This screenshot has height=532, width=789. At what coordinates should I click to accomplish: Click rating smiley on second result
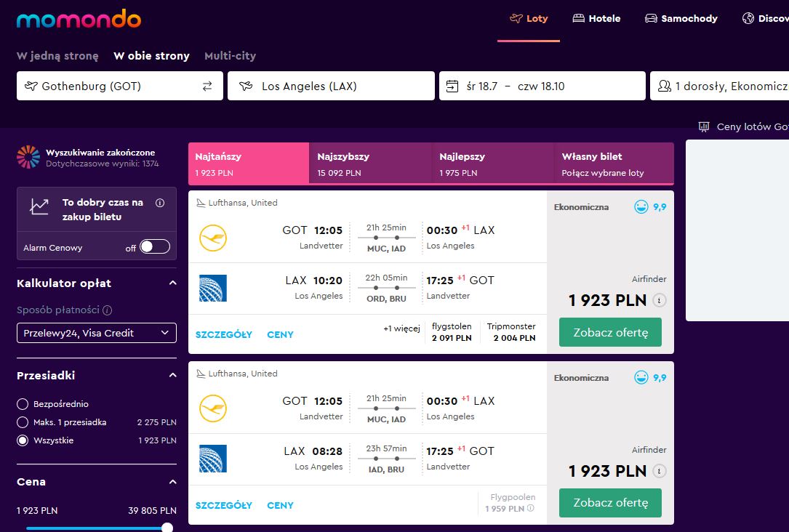[641, 377]
